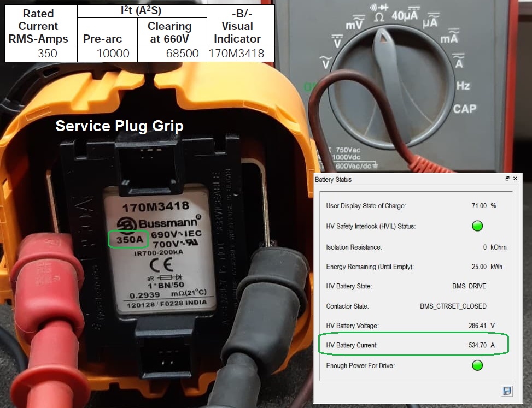Click the HVIL Status green indicator

(x=477, y=226)
